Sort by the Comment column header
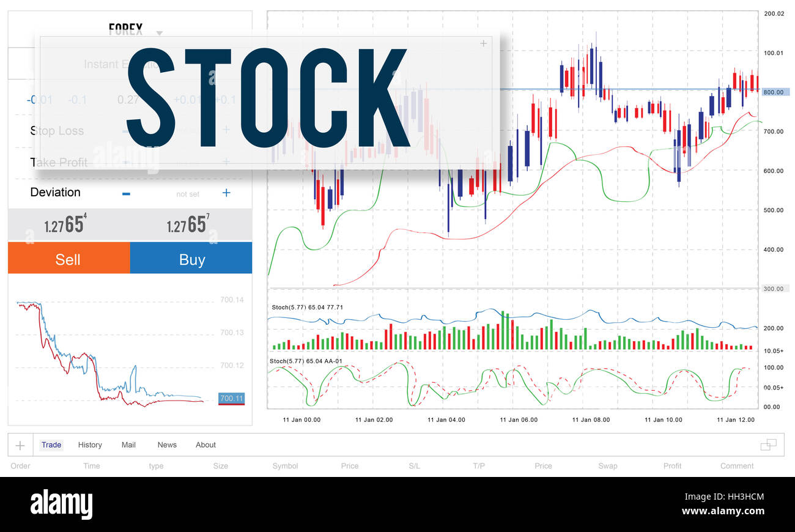This screenshot has height=532, width=795. pyautogui.click(x=737, y=466)
